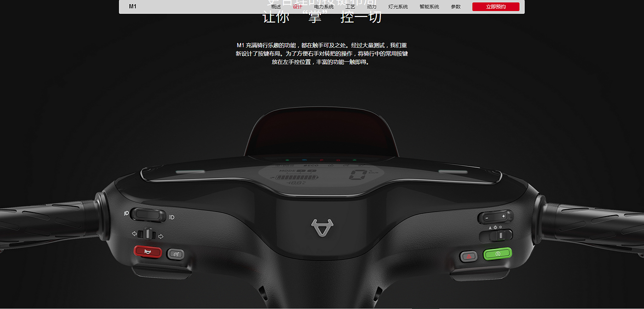
Task: Click the text line starting '新设计了按键布局'
Action: 322,54
